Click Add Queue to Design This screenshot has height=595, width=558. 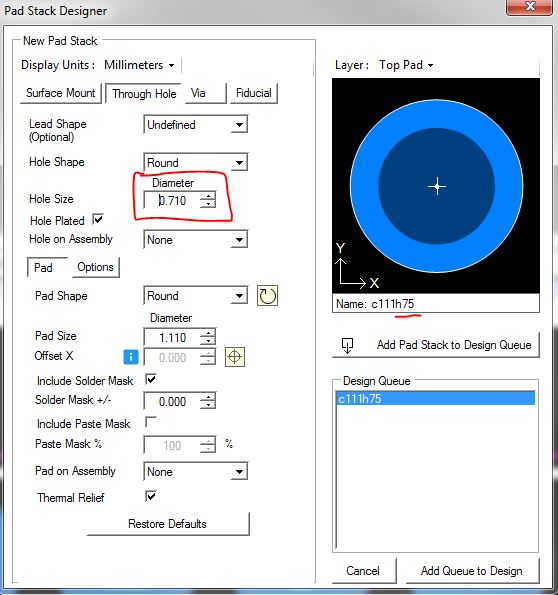[472, 570]
